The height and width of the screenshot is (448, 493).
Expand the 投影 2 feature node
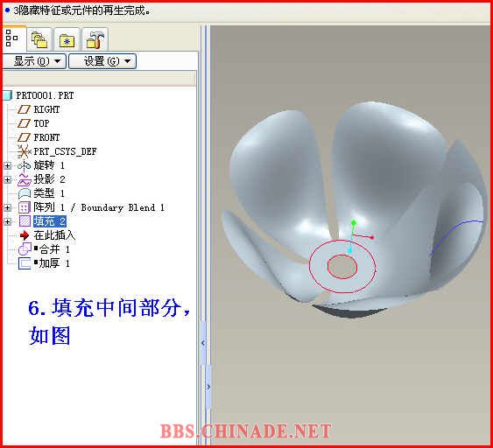(7, 179)
